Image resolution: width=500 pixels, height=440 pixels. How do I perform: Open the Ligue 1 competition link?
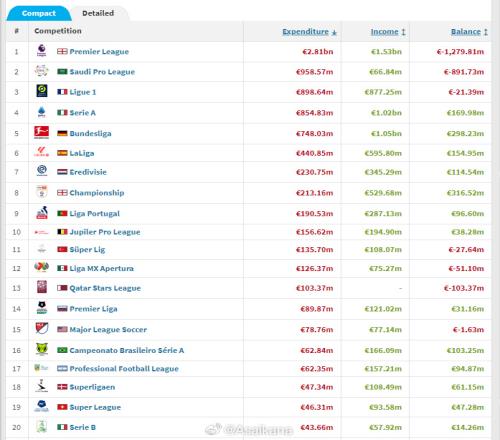click(x=83, y=92)
